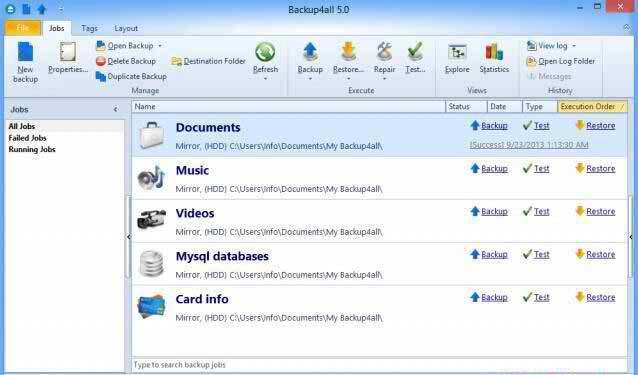Screen dimensions: 638x375
Task: Click Messages in History group
Action: pyautogui.click(x=549, y=76)
